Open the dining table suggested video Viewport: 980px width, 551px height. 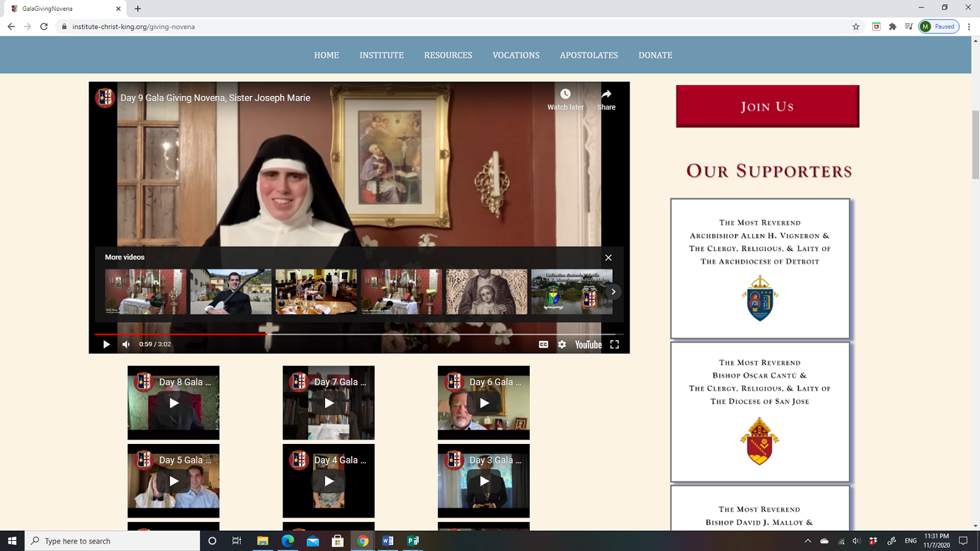[x=316, y=292]
